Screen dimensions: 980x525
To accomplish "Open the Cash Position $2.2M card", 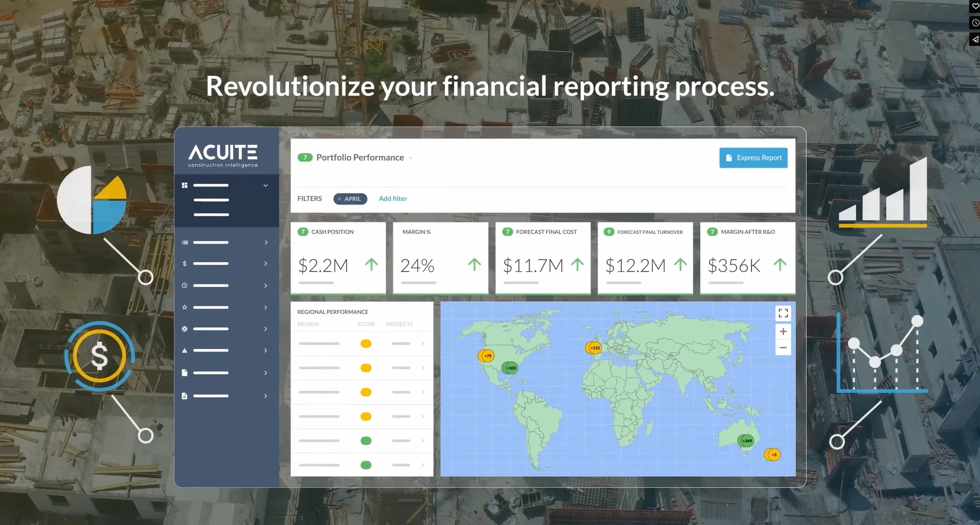I will click(x=338, y=258).
